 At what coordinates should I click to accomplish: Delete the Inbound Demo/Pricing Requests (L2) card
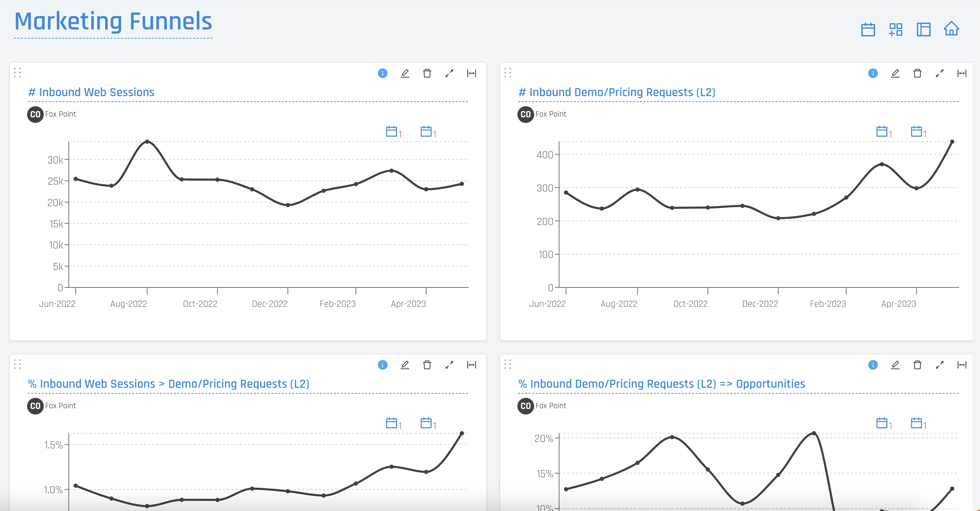[x=917, y=73]
